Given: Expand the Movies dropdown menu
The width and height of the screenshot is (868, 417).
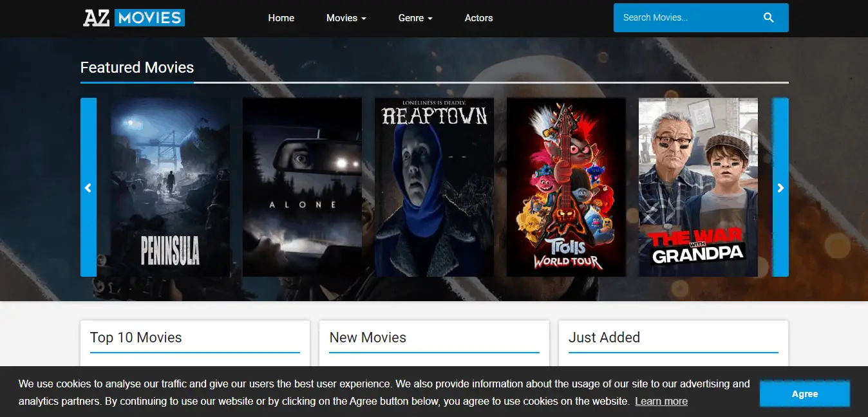Looking at the screenshot, I should click(346, 18).
